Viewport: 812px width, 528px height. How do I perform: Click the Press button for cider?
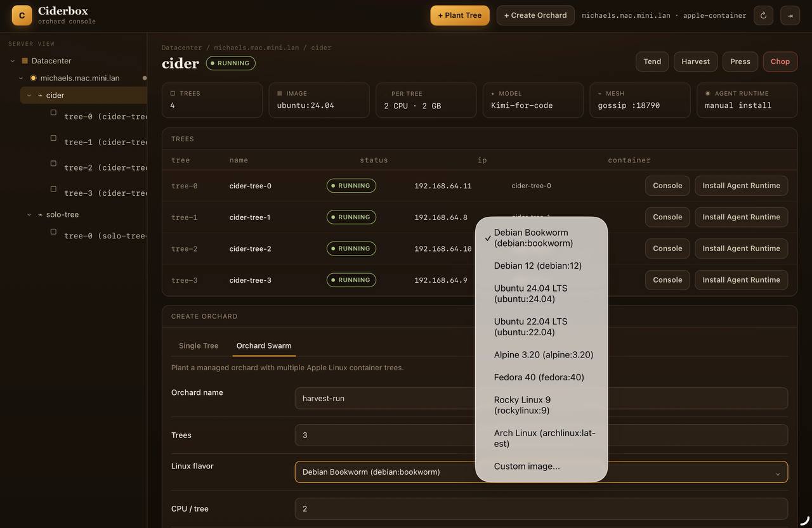click(740, 61)
